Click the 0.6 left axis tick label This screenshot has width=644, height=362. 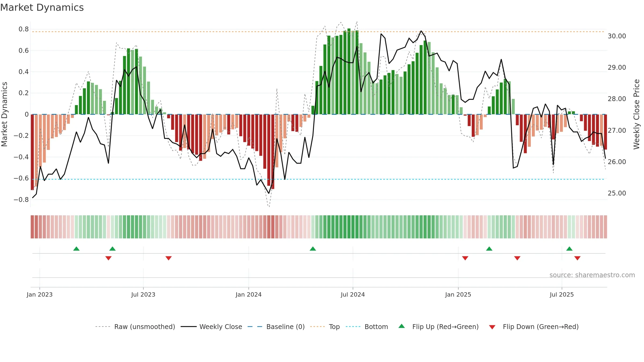point(24,50)
